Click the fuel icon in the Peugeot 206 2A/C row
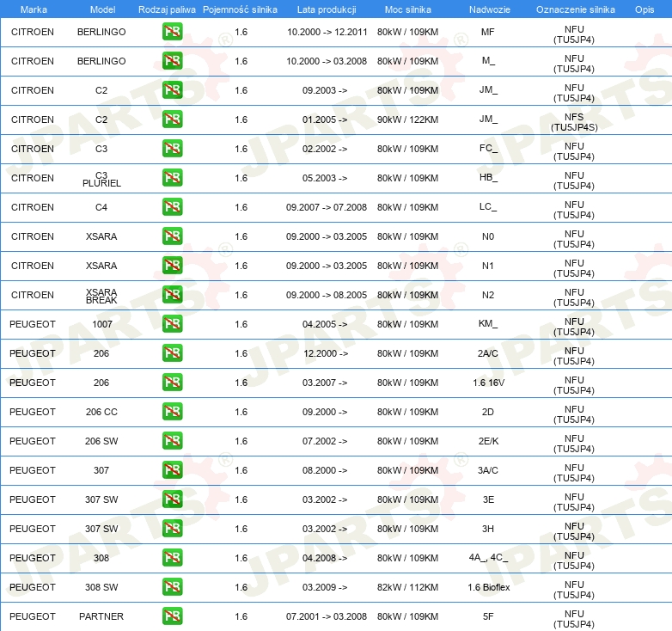 172,352
